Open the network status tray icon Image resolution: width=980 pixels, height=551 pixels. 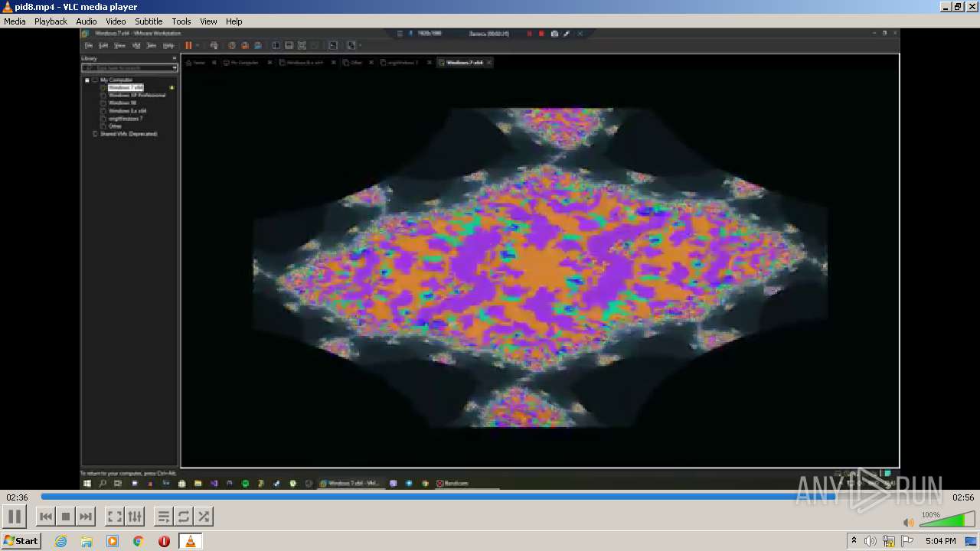click(x=889, y=541)
